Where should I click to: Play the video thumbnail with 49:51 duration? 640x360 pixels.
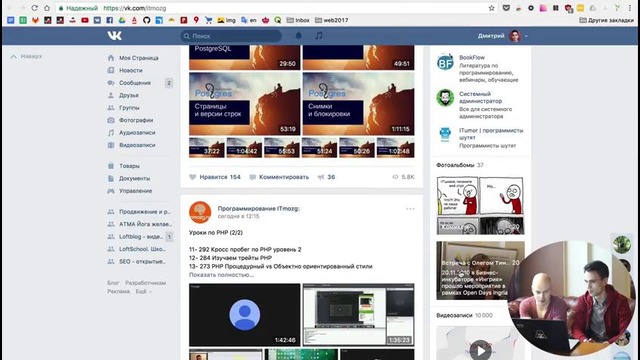point(358,58)
